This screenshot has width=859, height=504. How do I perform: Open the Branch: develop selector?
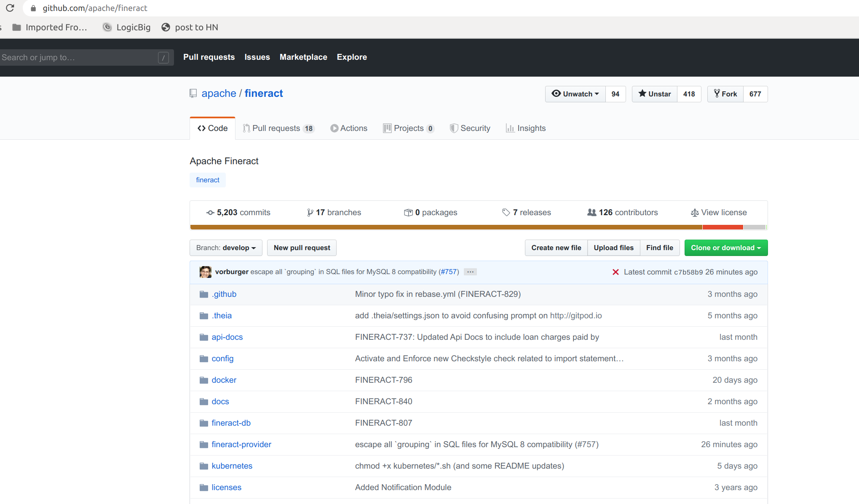pos(226,248)
